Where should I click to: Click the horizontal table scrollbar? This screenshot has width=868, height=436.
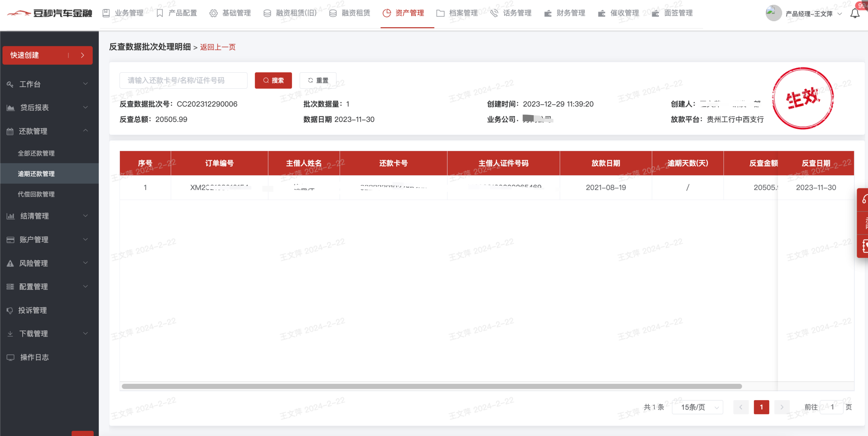431,386
